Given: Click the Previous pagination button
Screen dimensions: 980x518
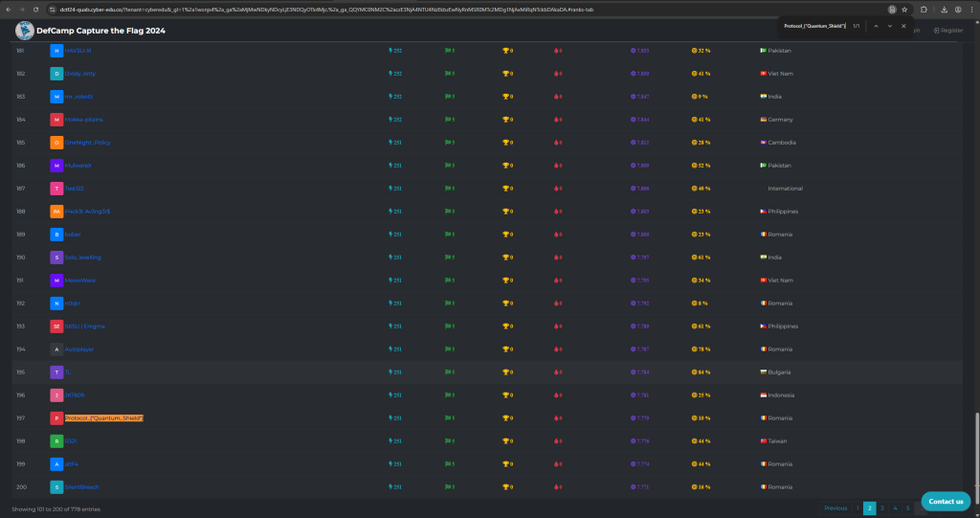Looking at the screenshot, I should 835,508.
